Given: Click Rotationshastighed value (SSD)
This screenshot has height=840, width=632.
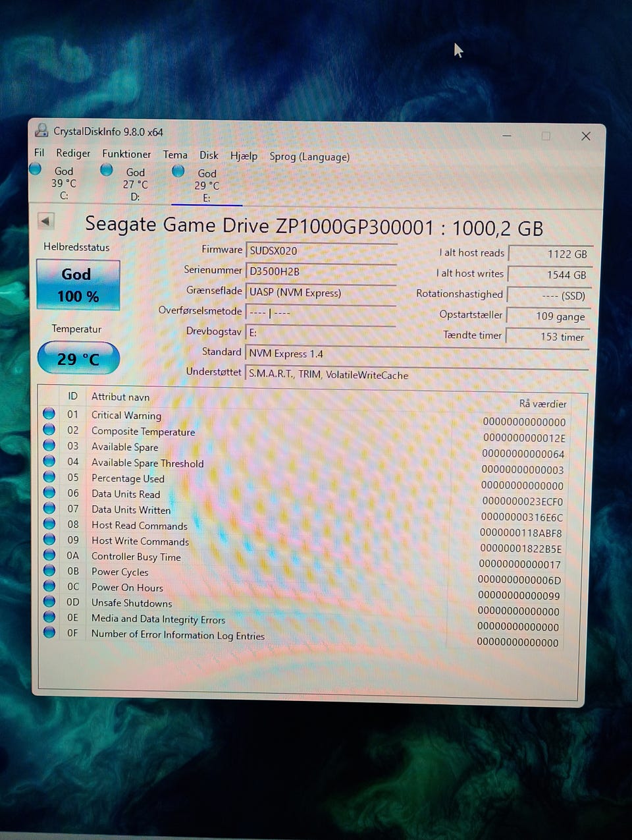Looking at the screenshot, I should pyautogui.click(x=550, y=295).
